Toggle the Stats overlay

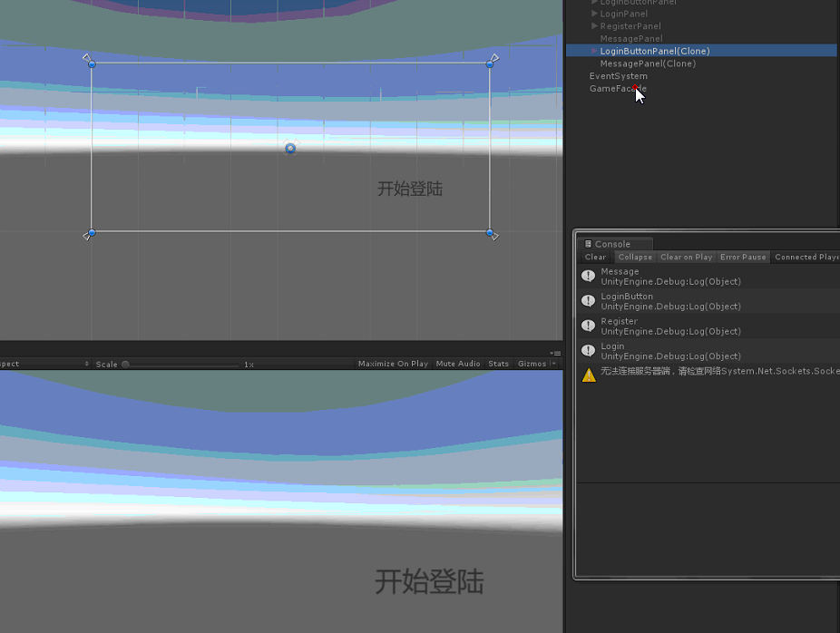pos(498,364)
